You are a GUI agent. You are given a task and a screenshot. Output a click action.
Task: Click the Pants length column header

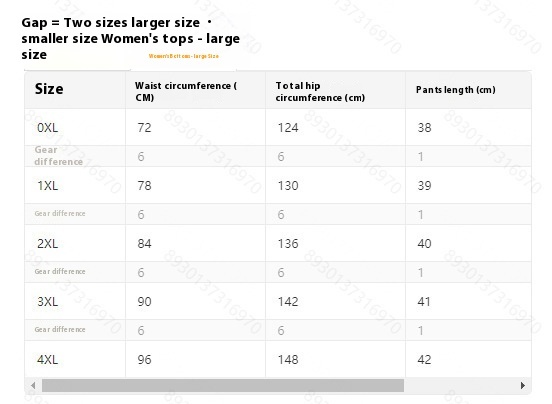[456, 90]
